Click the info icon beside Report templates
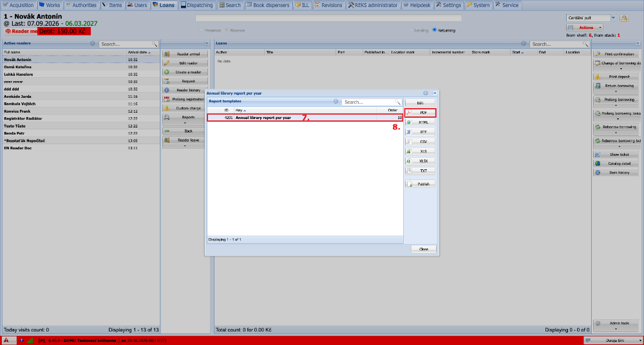The image size is (644, 345). 336,101
